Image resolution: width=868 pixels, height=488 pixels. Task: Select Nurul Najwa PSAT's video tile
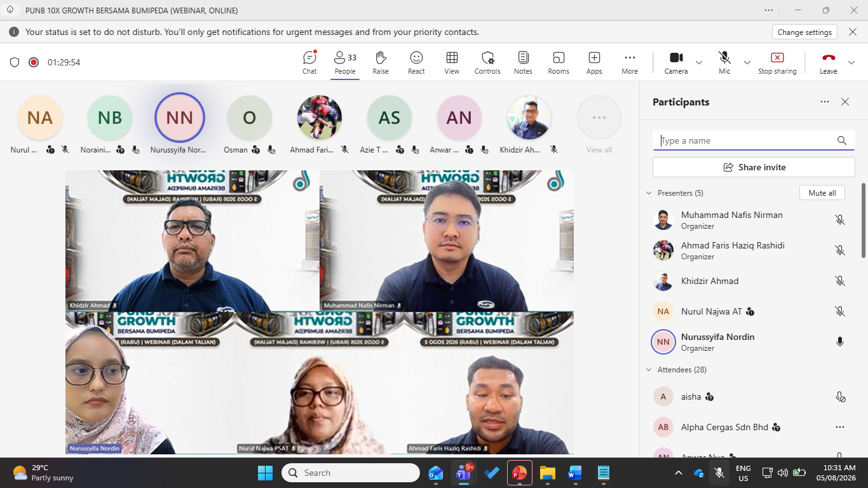tap(320, 383)
